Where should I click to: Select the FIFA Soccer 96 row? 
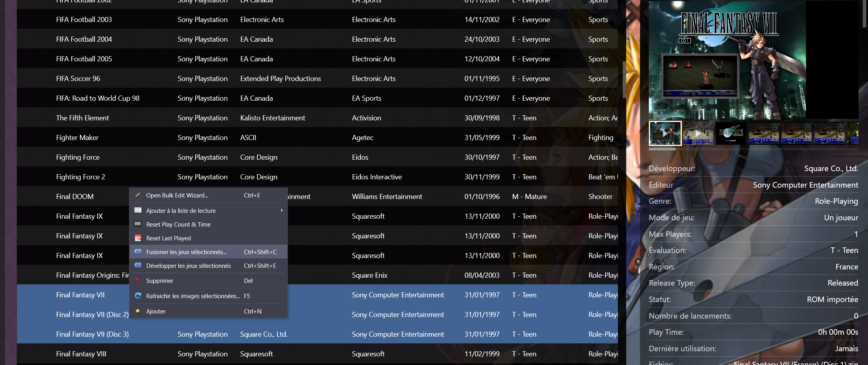point(317,78)
